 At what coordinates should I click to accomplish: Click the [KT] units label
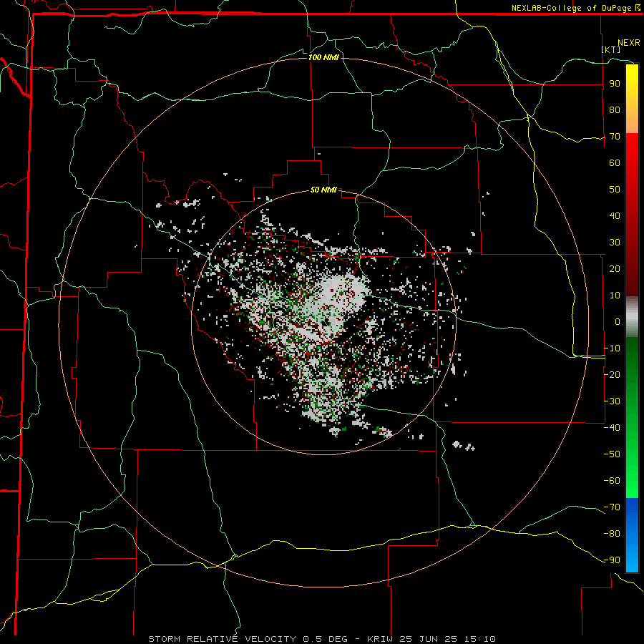pyautogui.click(x=611, y=49)
